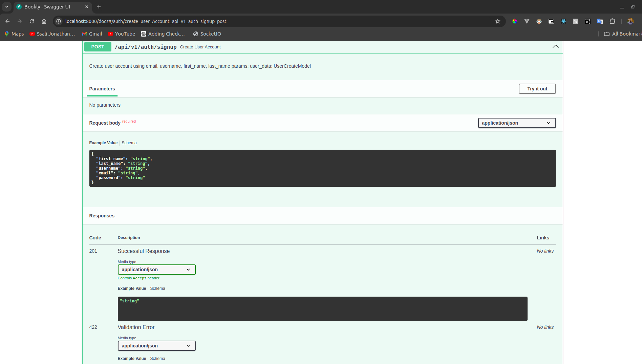Collapse the POST signup endpoint panel
Screen dimensions: 642x364
[555, 46]
